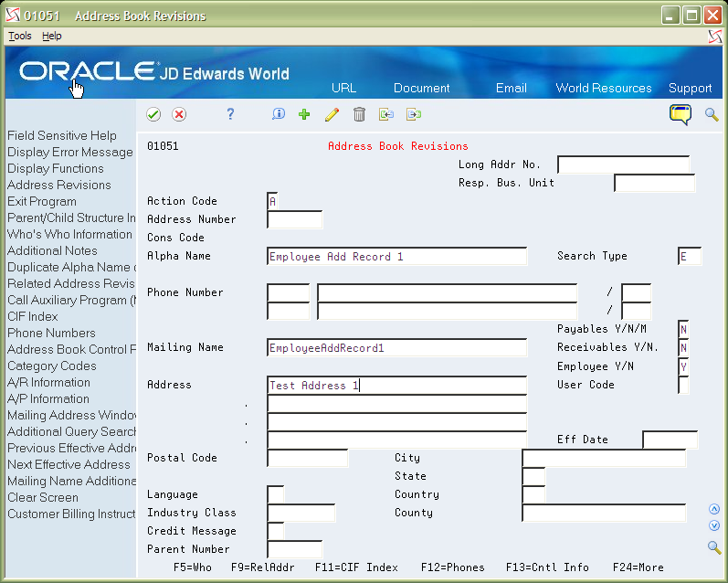Click the County input field
The width and height of the screenshot is (728, 583).
(x=604, y=513)
